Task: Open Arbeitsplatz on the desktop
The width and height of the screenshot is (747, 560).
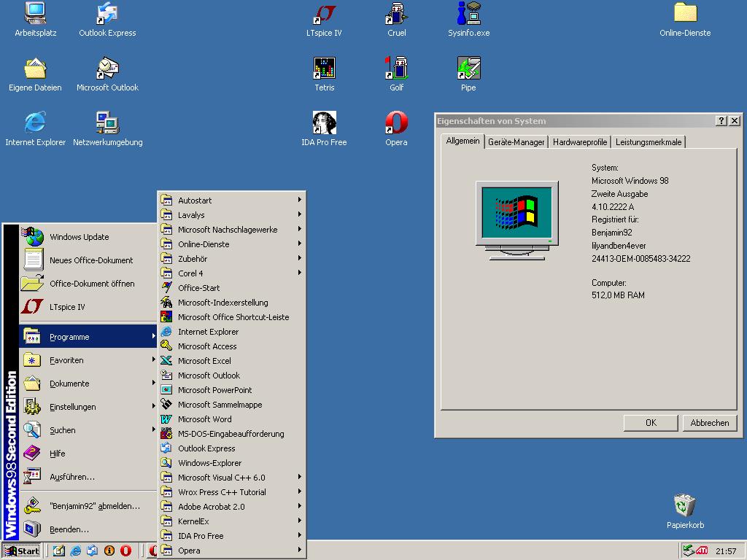Action: pyautogui.click(x=35, y=14)
